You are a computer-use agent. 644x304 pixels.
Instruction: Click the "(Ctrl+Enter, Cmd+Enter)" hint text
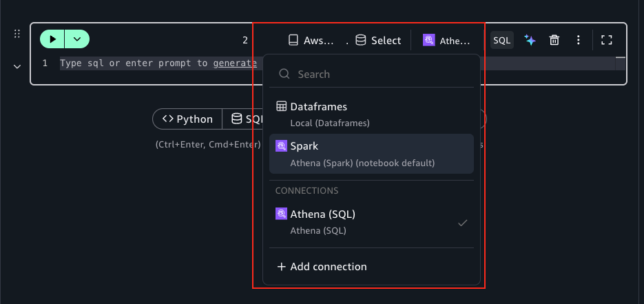tap(208, 145)
